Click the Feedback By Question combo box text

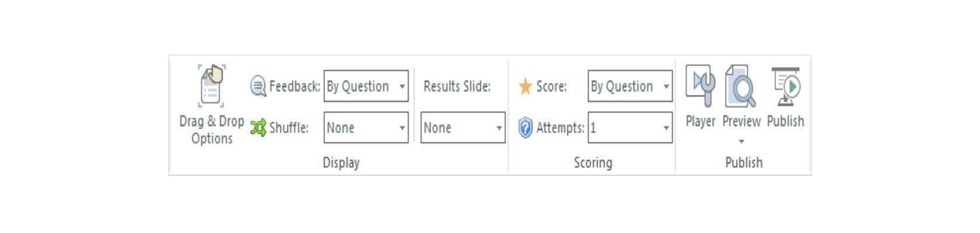[358, 86]
